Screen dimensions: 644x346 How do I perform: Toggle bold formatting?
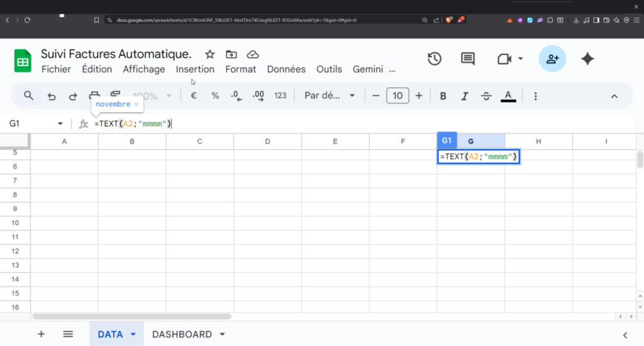tap(443, 96)
